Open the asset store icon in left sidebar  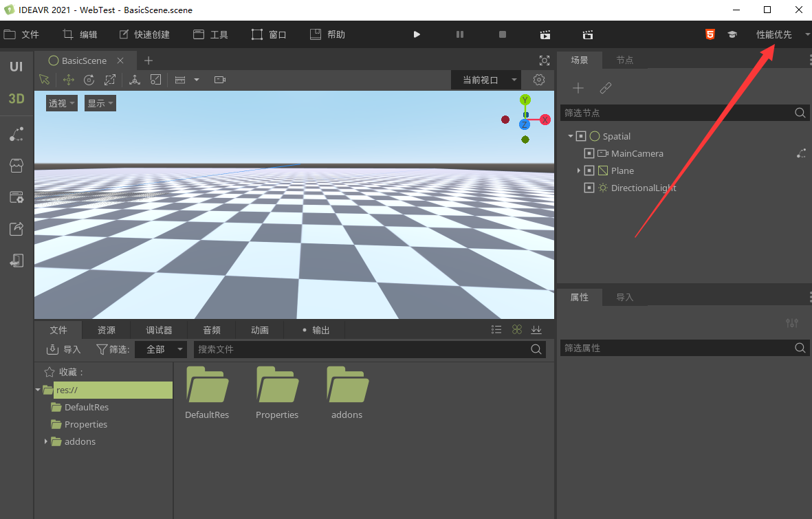coord(17,166)
